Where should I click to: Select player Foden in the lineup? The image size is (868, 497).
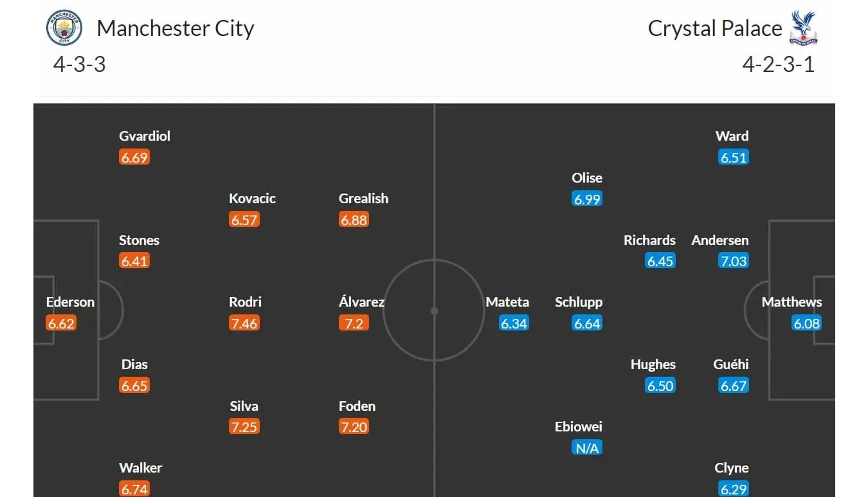(357, 406)
